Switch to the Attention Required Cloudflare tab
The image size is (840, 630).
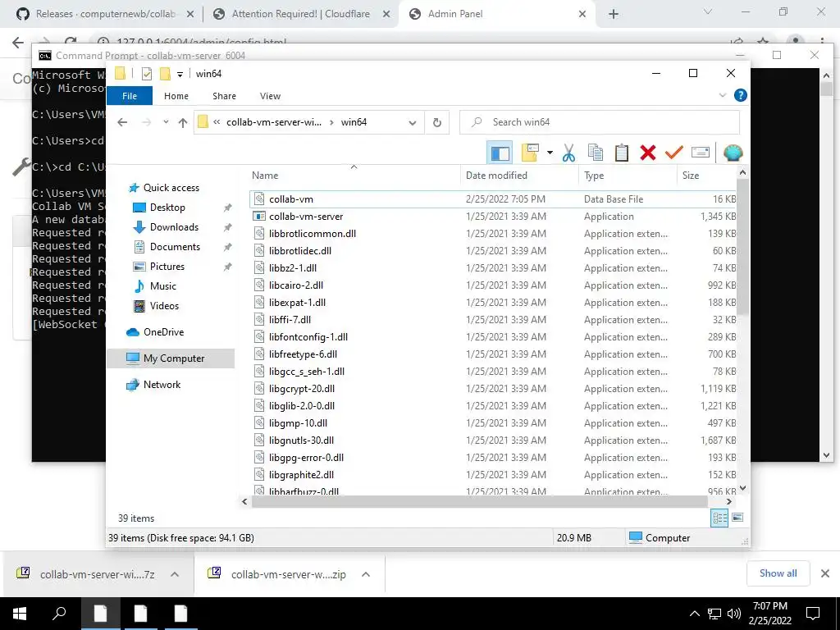click(300, 14)
